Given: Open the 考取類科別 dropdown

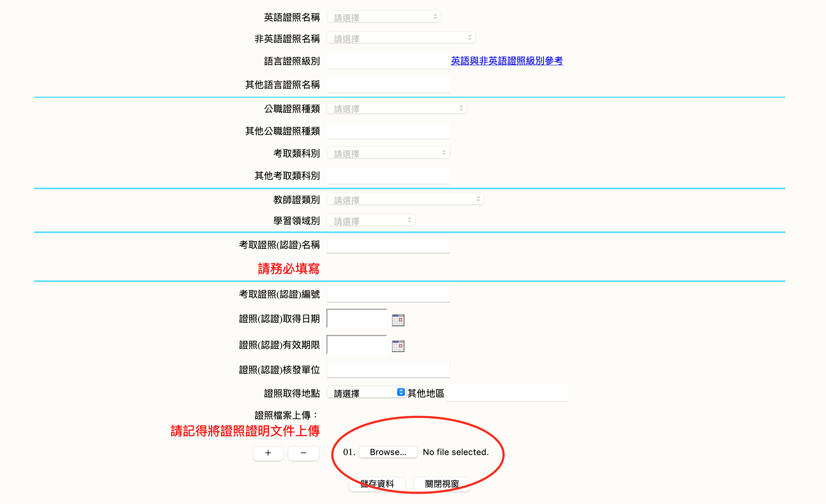Looking at the screenshot, I should pyautogui.click(x=388, y=153).
